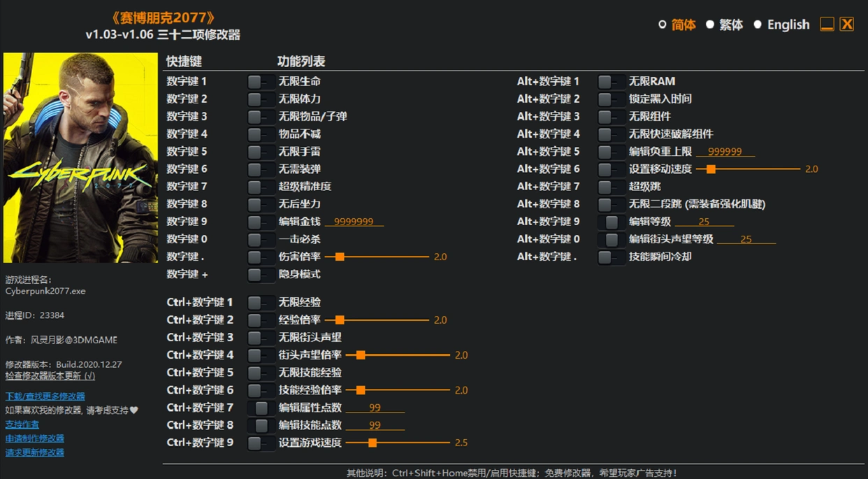868x479 pixels.
Task: Close the trainer with X icon
Action: [x=847, y=24]
